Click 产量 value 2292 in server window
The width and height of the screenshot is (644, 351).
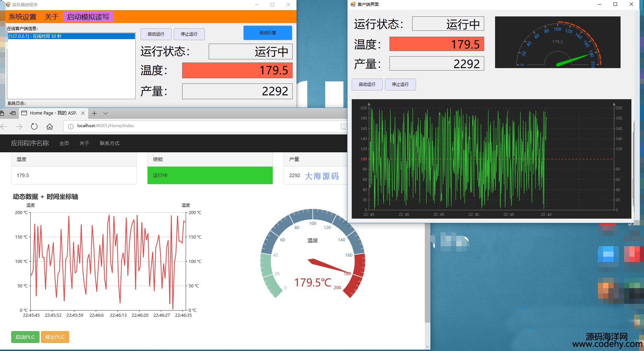237,91
